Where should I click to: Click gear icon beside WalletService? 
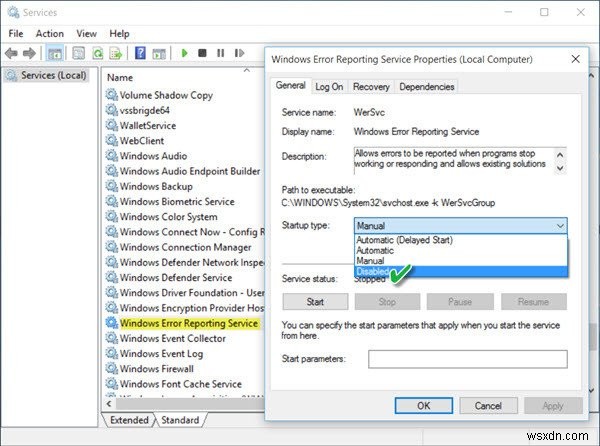pos(111,125)
